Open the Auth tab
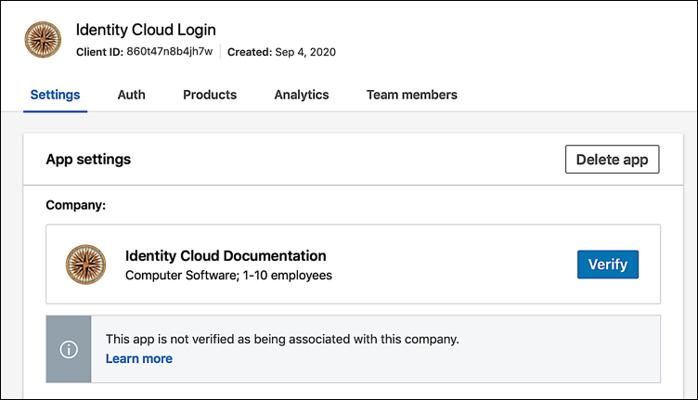698x400 pixels. click(131, 95)
